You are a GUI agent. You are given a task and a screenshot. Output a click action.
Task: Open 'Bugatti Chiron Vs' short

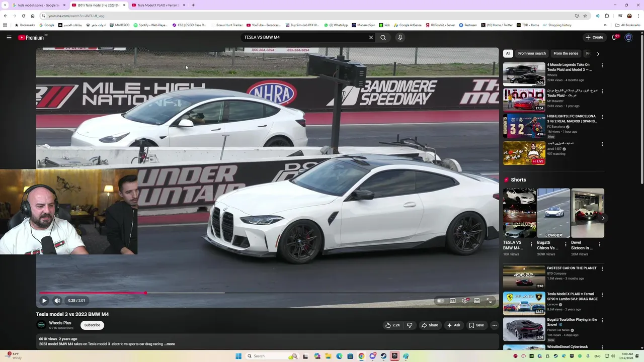coord(553,213)
